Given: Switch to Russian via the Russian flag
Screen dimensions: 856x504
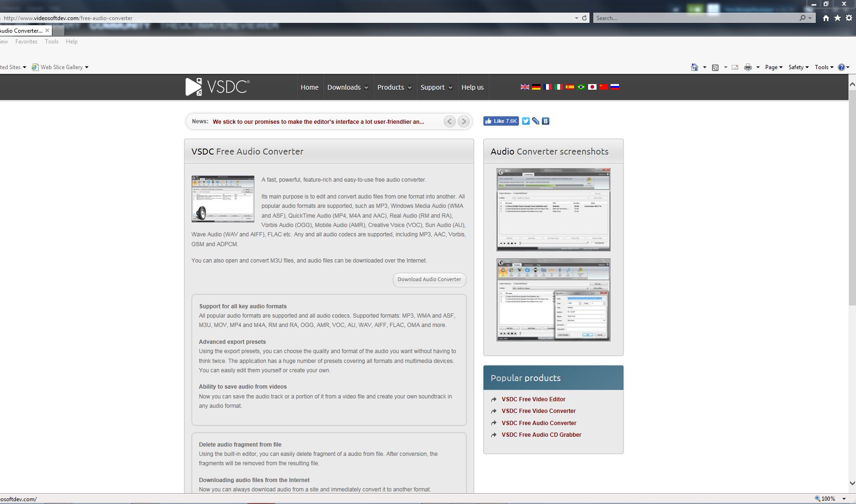Looking at the screenshot, I should pos(615,87).
